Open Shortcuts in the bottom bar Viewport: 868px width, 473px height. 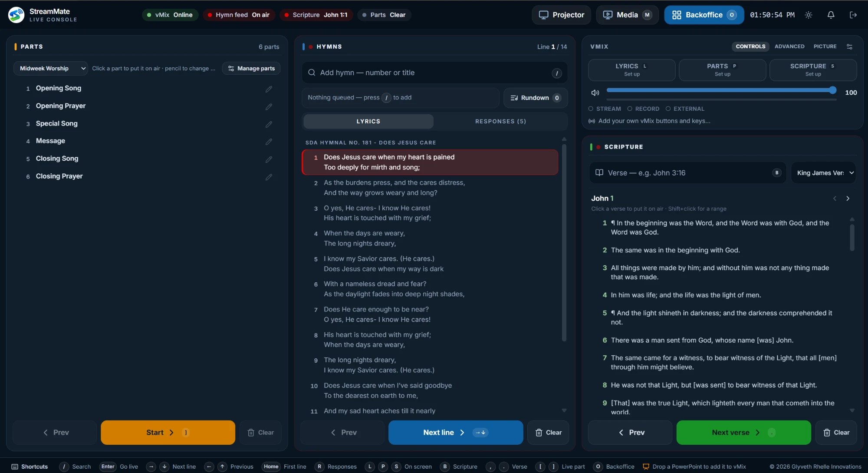tap(30, 466)
